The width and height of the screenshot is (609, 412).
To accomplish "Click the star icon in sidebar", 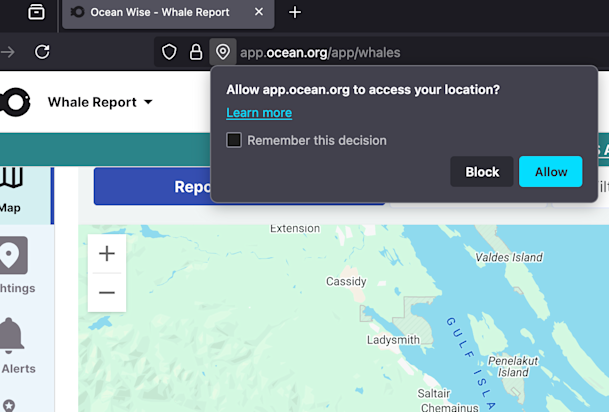I will click(9, 405).
